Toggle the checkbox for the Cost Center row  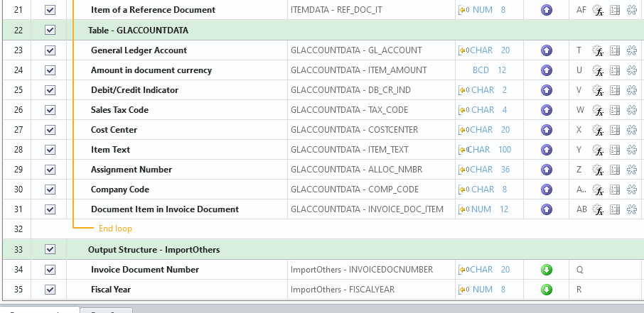point(50,130)
